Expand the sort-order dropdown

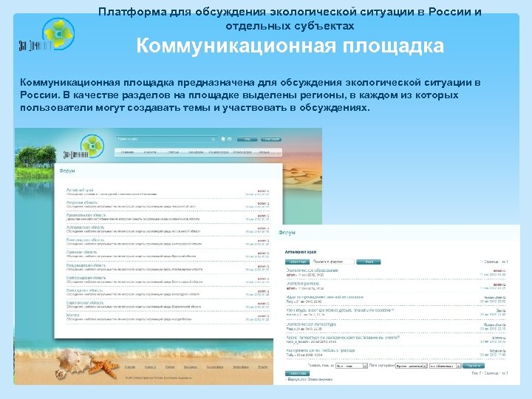(445, 366)
